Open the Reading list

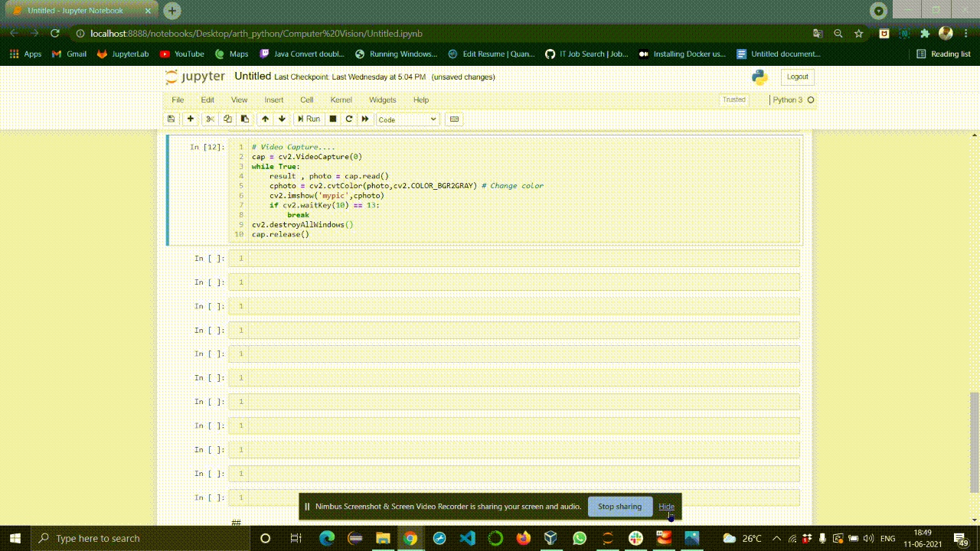click(x=943, y=54)
